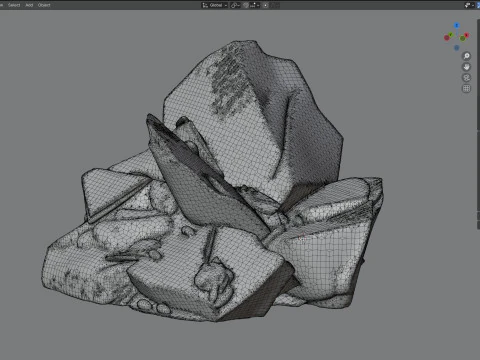
Task: Open the snapping options dropdown
Action: point(255,5)
